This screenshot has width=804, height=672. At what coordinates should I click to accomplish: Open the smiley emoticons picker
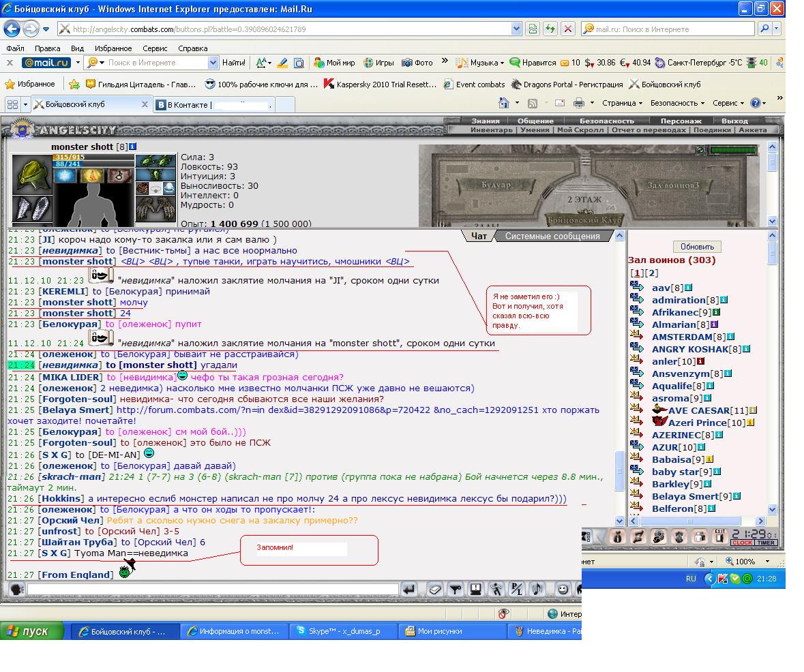pyautogui.click(x=563, y=590)
